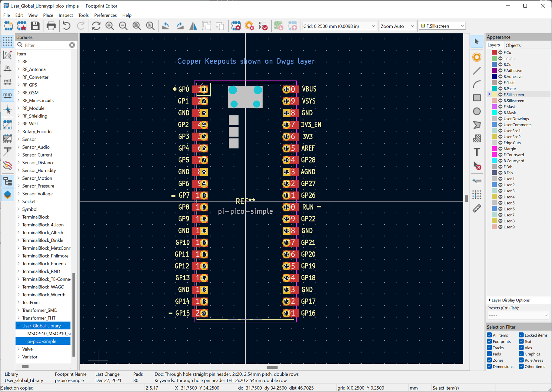Open the F.Silkscreen layer selector dropdown
This screenshot has width=552, height=392.
click(x=442, y=26)
